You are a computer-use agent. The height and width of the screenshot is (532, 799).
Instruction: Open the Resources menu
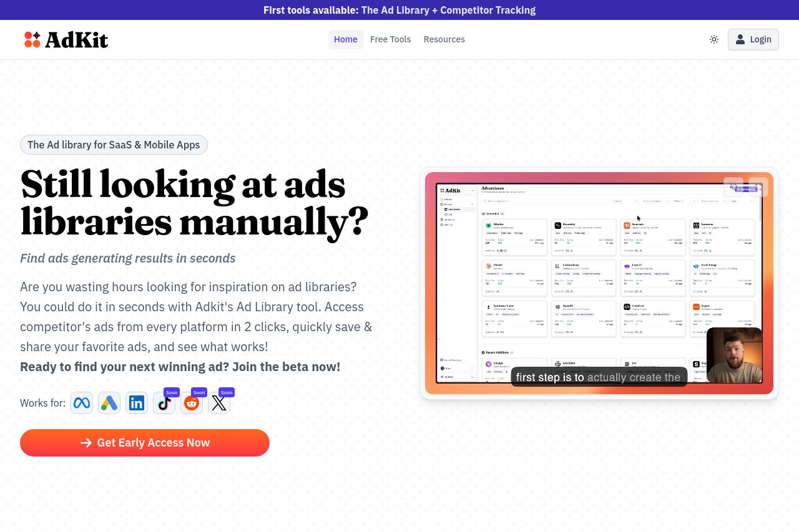444,39
